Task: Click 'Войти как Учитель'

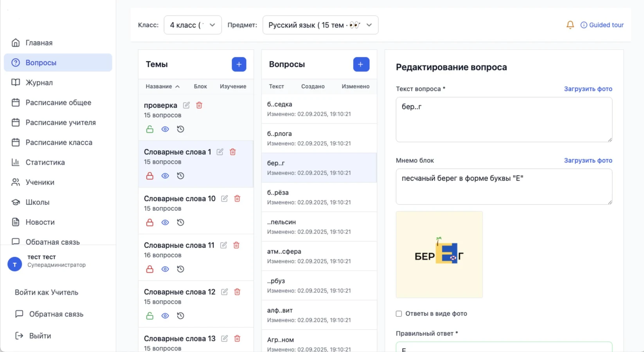Action: pos(47,293)
